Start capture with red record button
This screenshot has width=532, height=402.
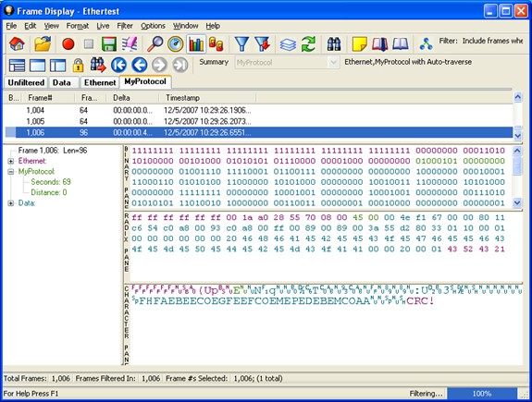coord(68,44)
